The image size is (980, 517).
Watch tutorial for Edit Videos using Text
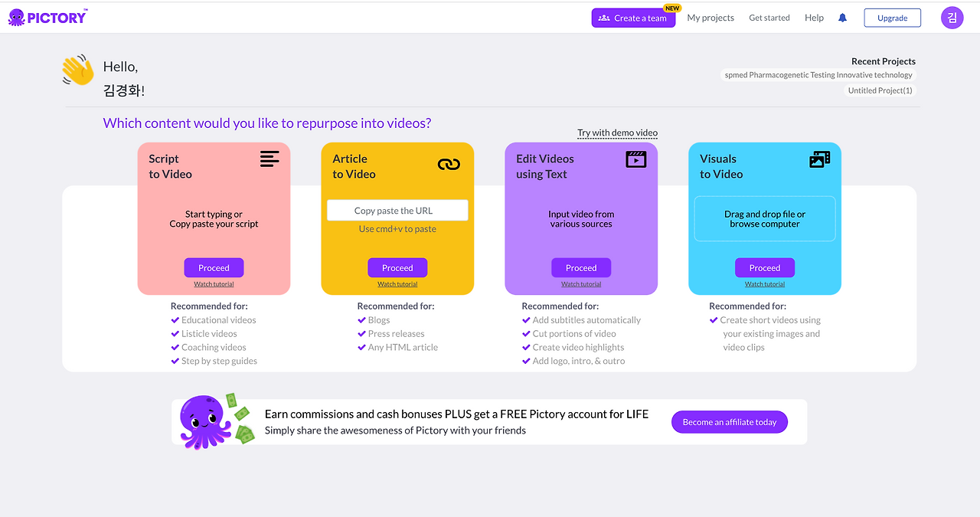(581, 284)
